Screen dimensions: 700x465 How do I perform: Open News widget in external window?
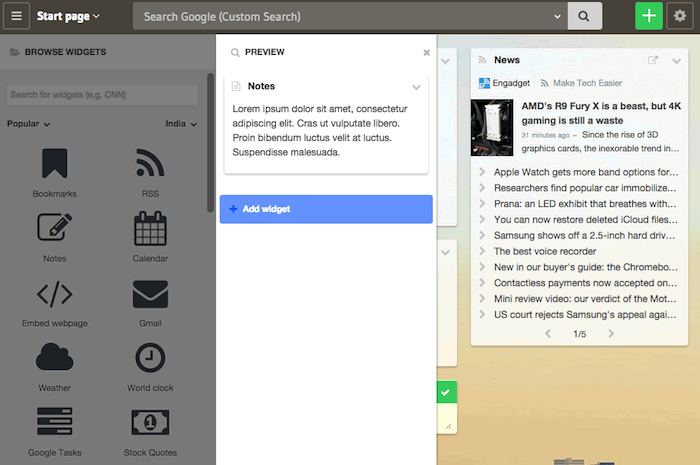653,60
